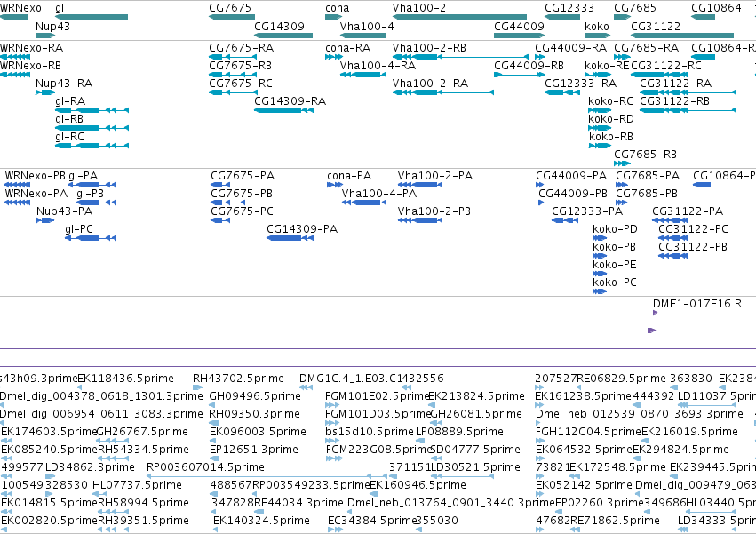Select the EK118436.5prime EST label
The width and height of the screenshot is (756, 534).
[125, 379]
